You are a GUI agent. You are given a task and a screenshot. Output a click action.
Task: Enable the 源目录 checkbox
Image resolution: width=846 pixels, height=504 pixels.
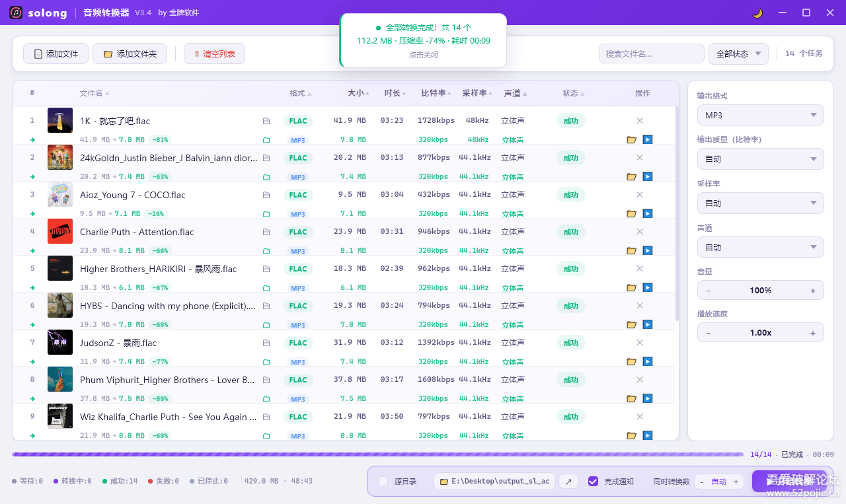383,482
